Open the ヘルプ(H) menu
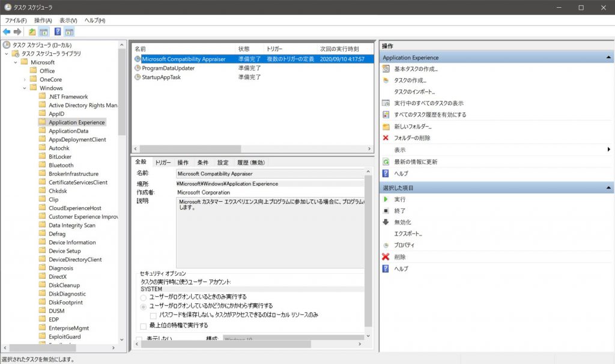 point(95,20)
